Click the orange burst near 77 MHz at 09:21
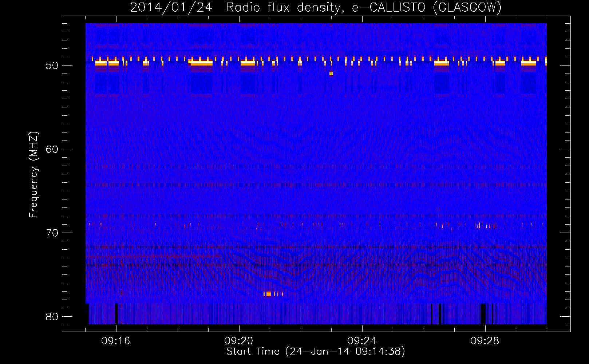 coord(273,294)
